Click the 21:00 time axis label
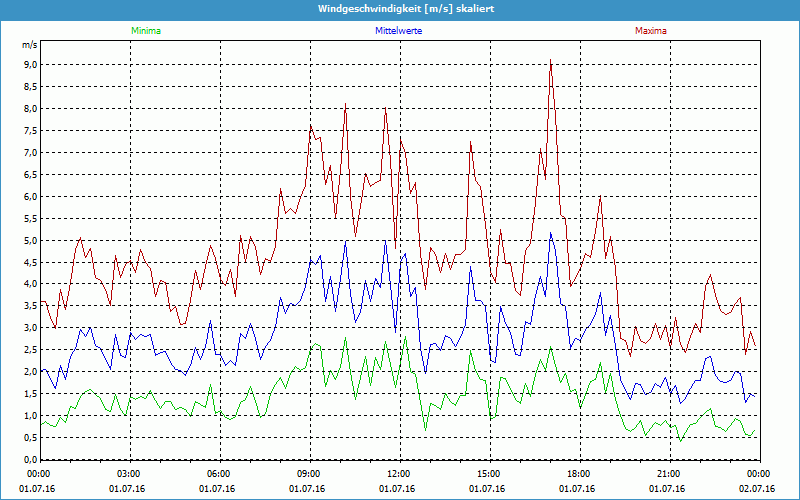Screen dimensions: 800x500 click(x=668, y=474)
